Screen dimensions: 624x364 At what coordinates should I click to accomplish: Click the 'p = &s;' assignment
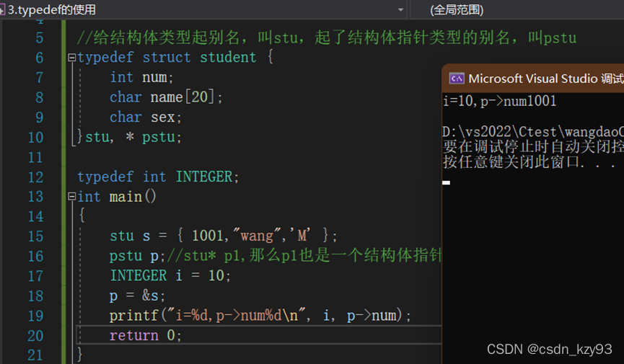(137, 296)
